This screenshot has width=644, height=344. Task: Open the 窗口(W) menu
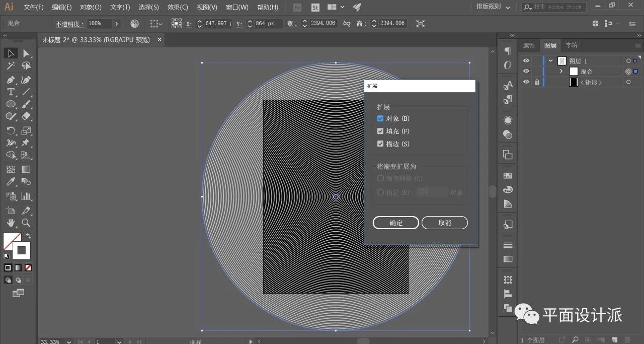[237, 8]
